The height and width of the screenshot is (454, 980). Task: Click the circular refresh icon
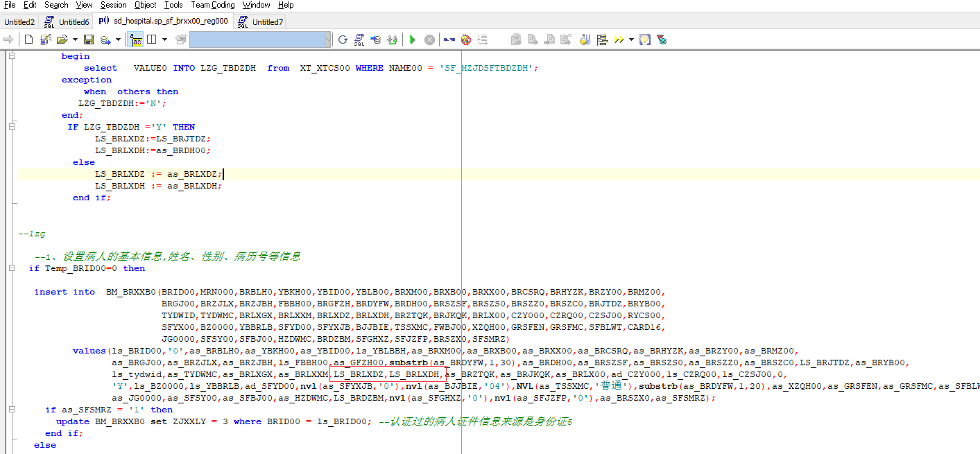click(x=343, y=40)
